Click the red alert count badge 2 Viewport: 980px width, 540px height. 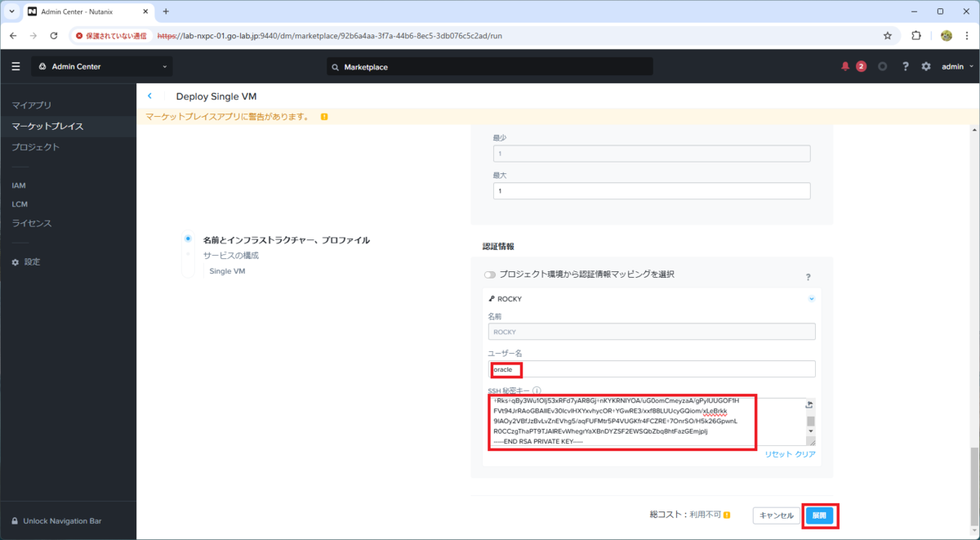[861, 67]
